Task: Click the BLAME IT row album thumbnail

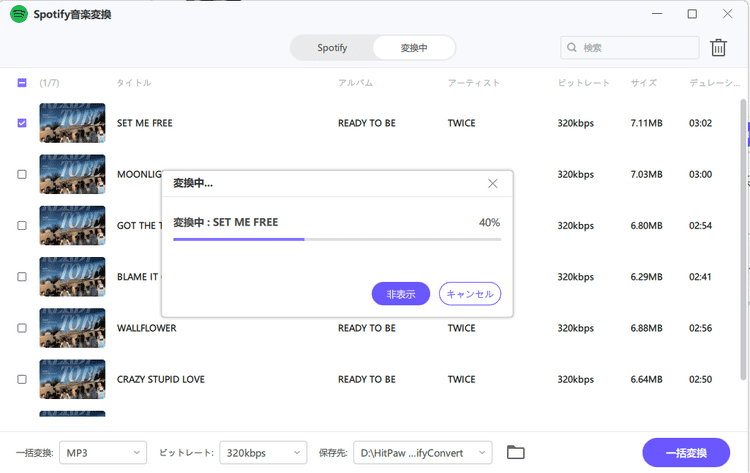Action: (x=72, y=276)
